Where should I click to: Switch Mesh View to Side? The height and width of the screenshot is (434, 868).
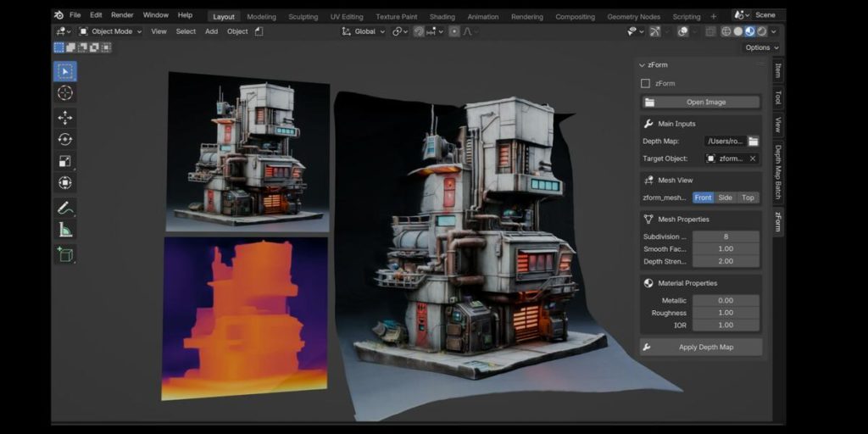(x=725, y=198)
